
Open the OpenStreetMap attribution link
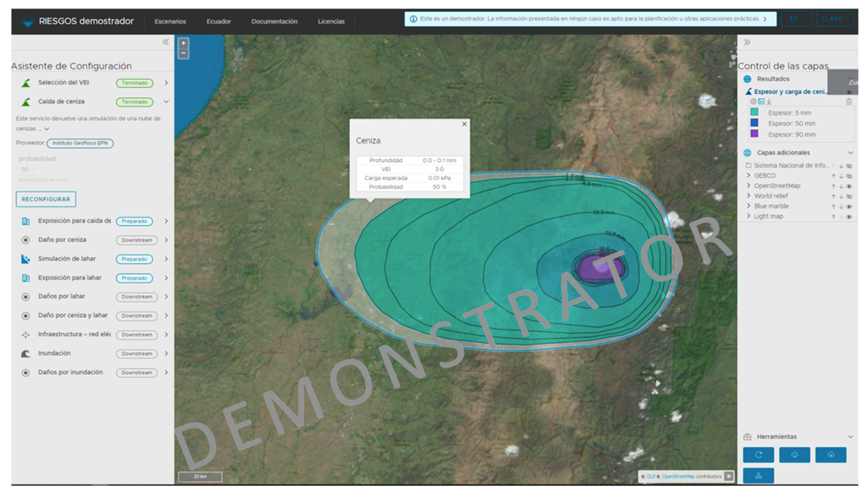pos(678,476)
